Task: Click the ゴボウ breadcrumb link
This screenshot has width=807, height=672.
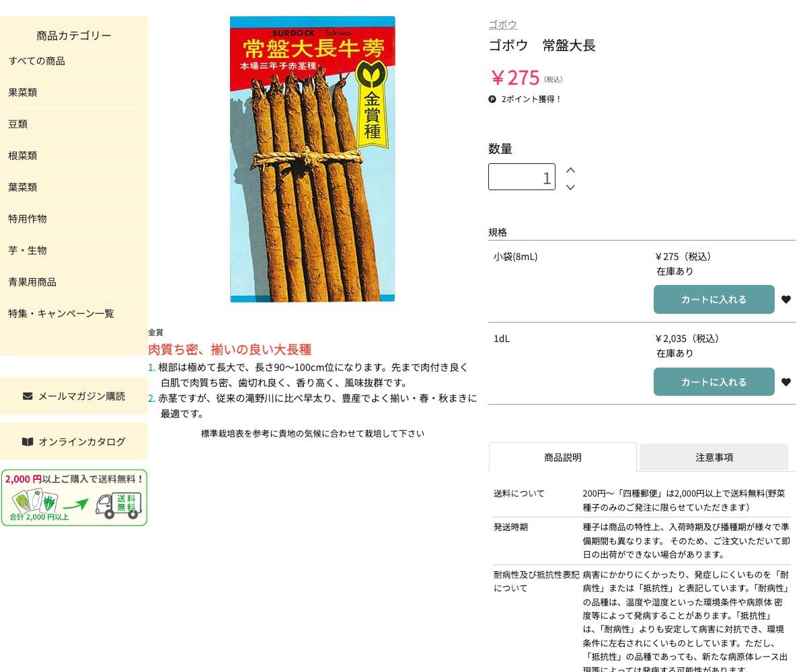Action: click(x=502, y=24)
